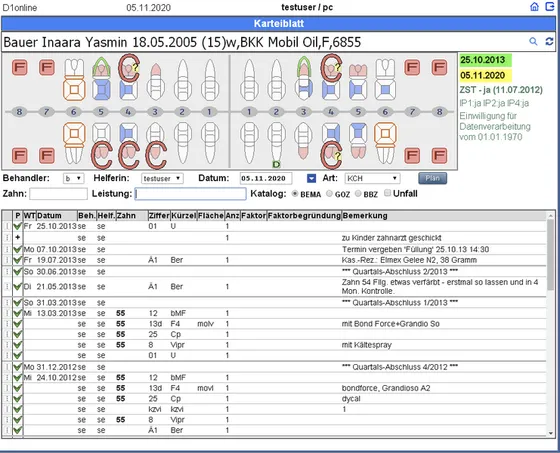Select the BEMA catalog radio button

(x=295, y=194)
